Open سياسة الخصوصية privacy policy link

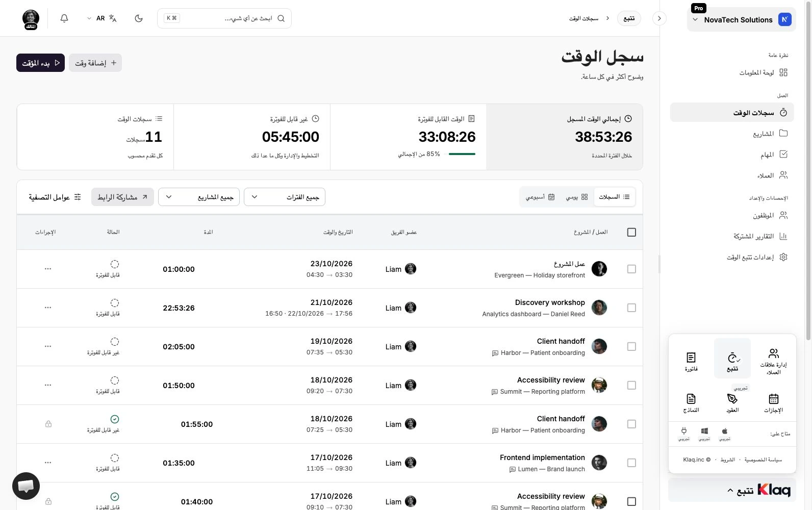[x=763, y=460]
